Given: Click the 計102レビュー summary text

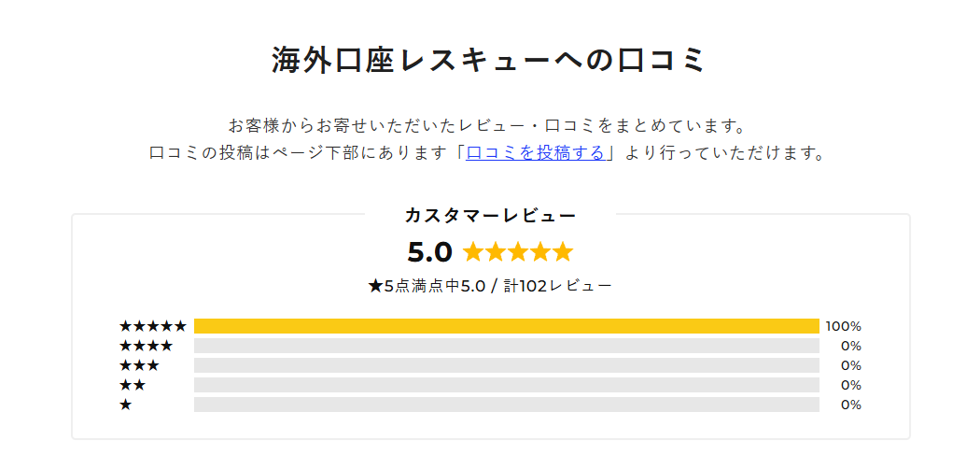Looking at the screenshot, I should point(558,287).
